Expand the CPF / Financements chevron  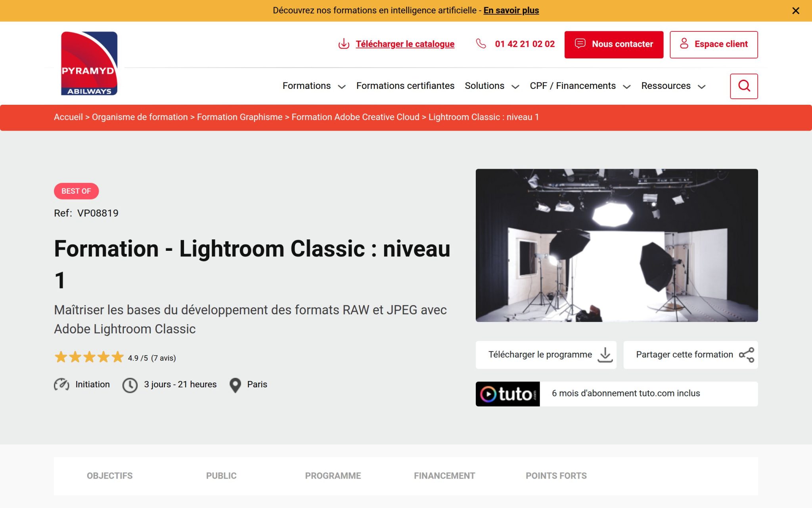(627, 87)
